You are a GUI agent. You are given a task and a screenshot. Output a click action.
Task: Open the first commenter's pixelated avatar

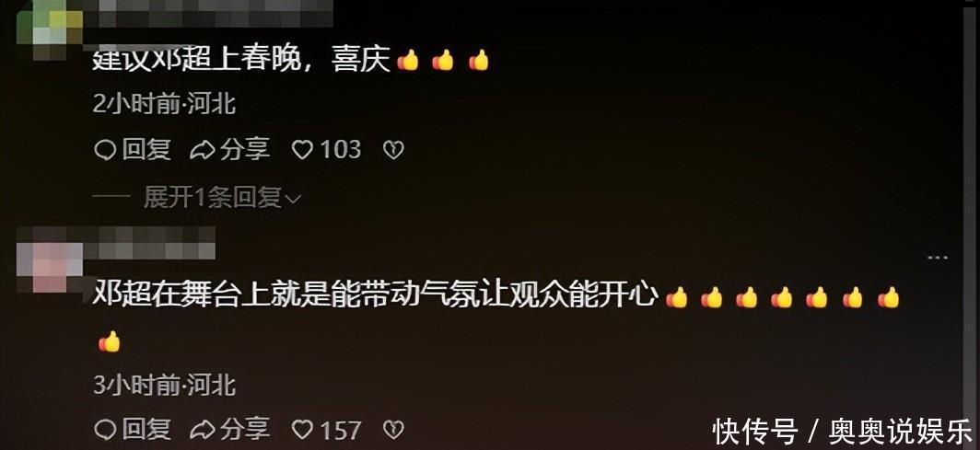(x=50, y=30)
